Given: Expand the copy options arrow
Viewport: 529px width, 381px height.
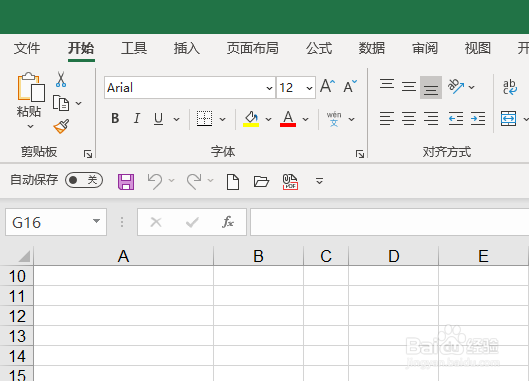Looking at the screenshot, I should pyautogui.click(x=78, y=103).
